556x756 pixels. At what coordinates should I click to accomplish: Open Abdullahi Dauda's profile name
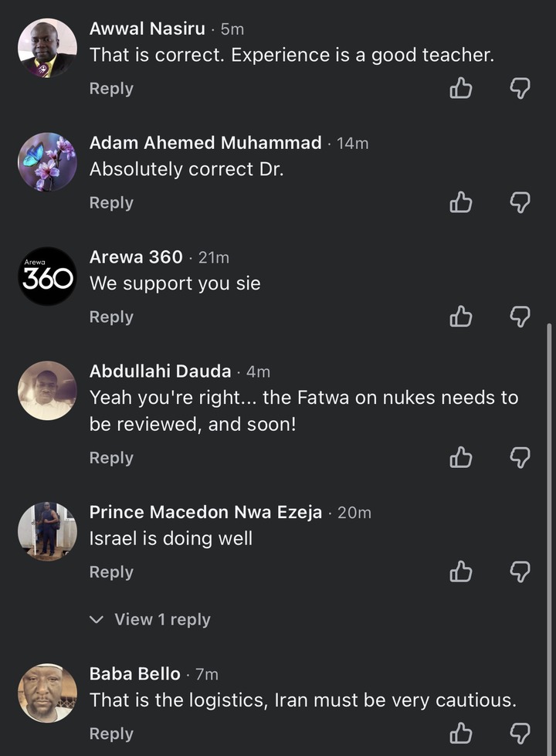[x=160, y=371]
